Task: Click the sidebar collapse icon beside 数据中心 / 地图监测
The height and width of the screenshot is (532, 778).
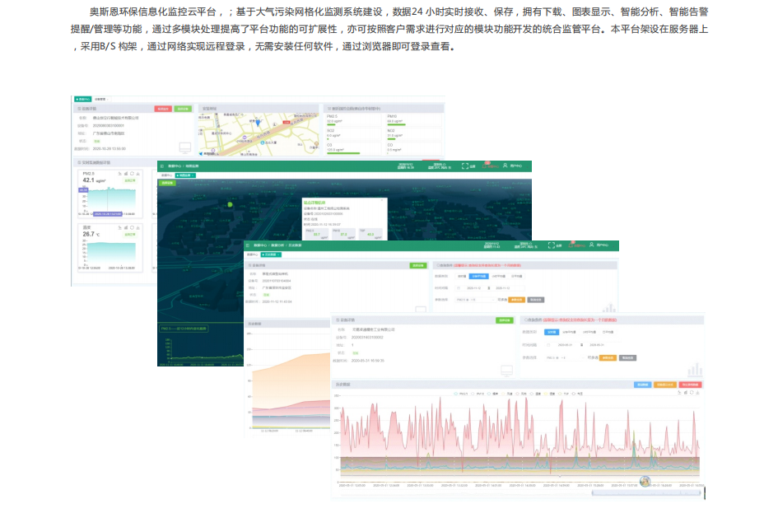Action: [162, 166]
